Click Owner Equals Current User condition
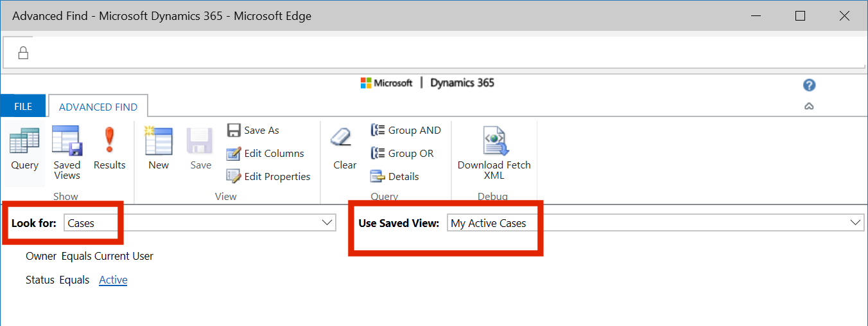Viewport: 868px width, 326px height. click(x=89, y=256)
